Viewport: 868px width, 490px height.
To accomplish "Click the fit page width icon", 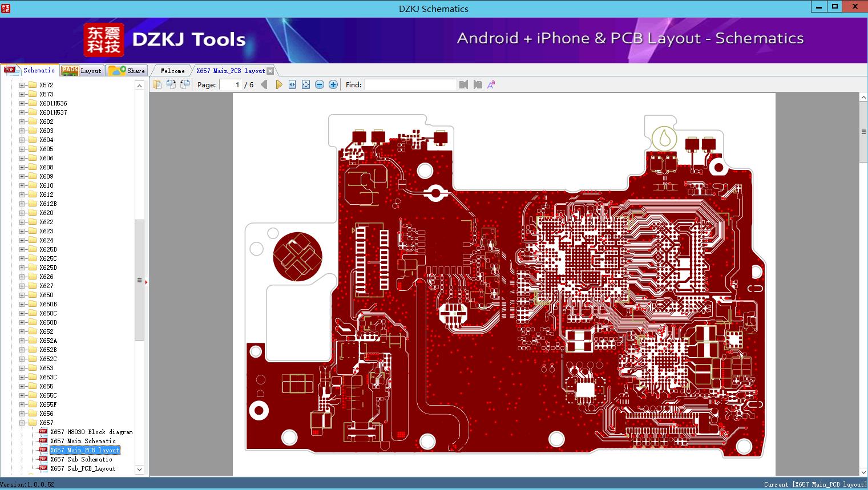I will click(x=292, y=84).
